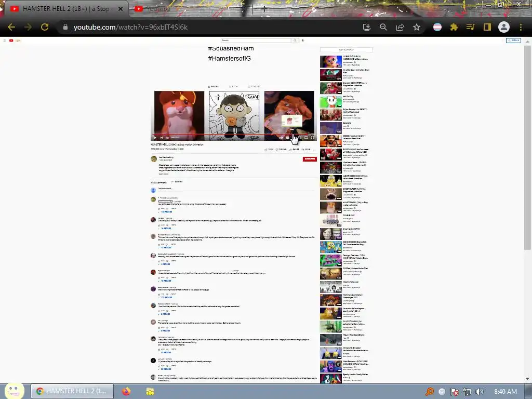The height and width of the screenshot is (399, 532).
Task: Expand replies under pinned first comment
Action: (166, 212)
